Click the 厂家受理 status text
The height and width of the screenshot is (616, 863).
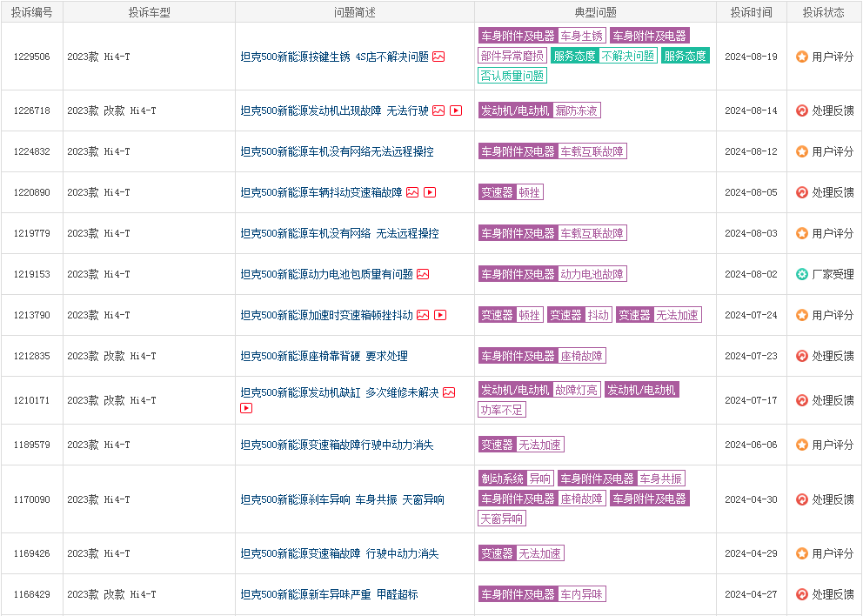833,274
